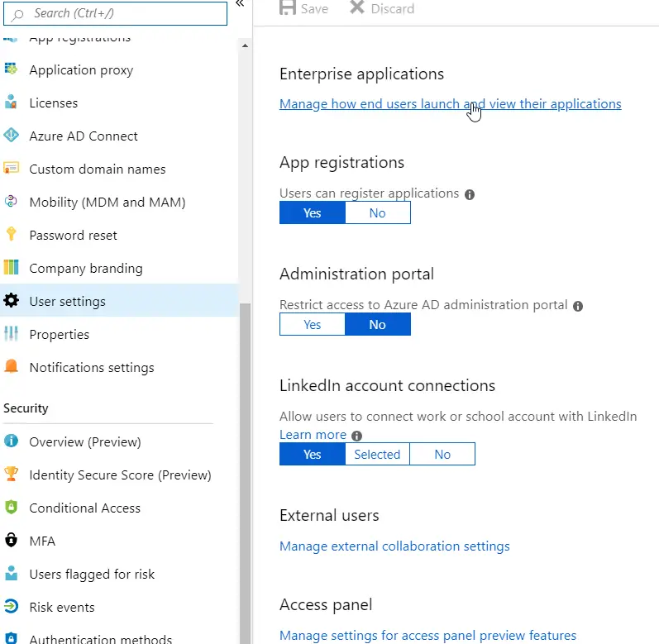Click the Password reset key icon

[x=11, y=236]
